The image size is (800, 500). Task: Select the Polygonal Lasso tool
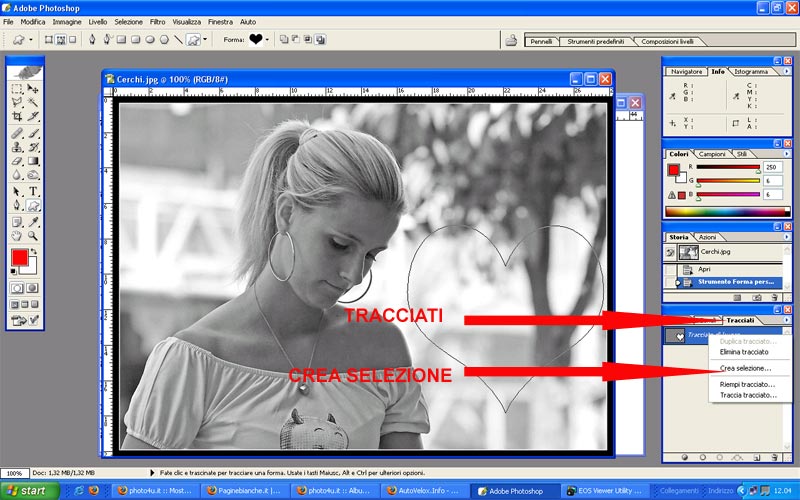pos(17,103)
